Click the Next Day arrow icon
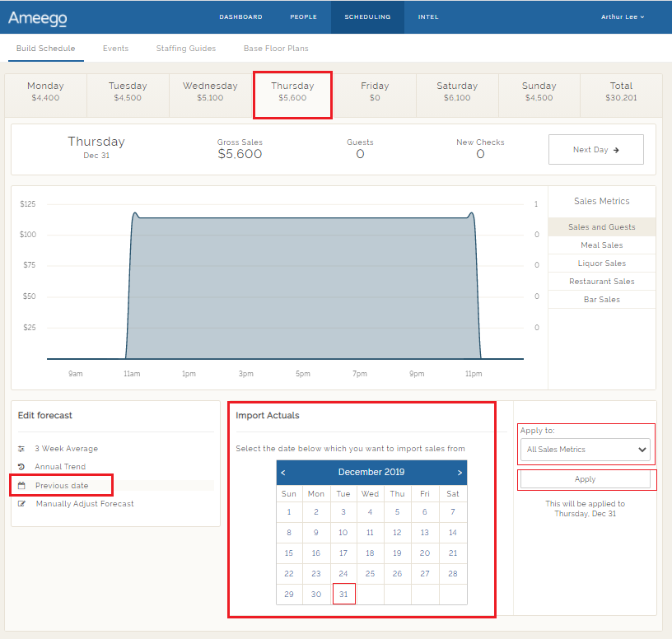 pyautogui.click(x=614, y=150)
